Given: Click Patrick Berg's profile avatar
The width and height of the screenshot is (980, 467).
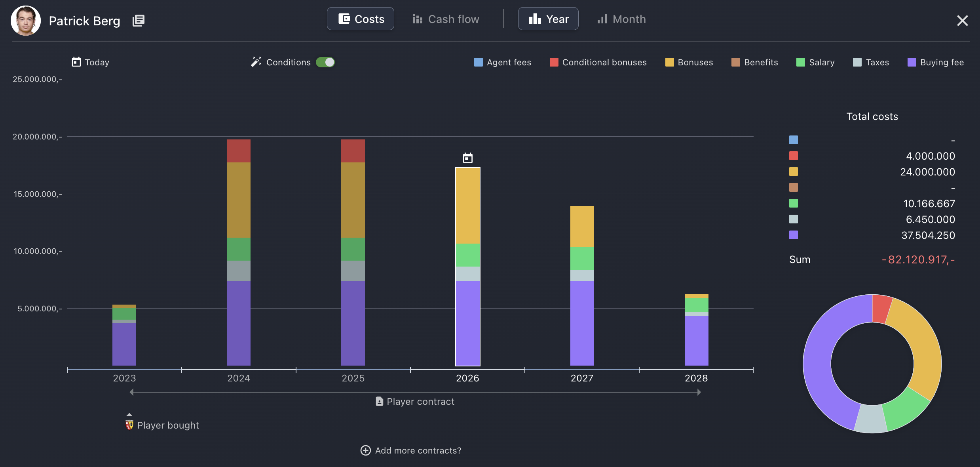Looking at the screenshot, I should (x=26, y=21).
